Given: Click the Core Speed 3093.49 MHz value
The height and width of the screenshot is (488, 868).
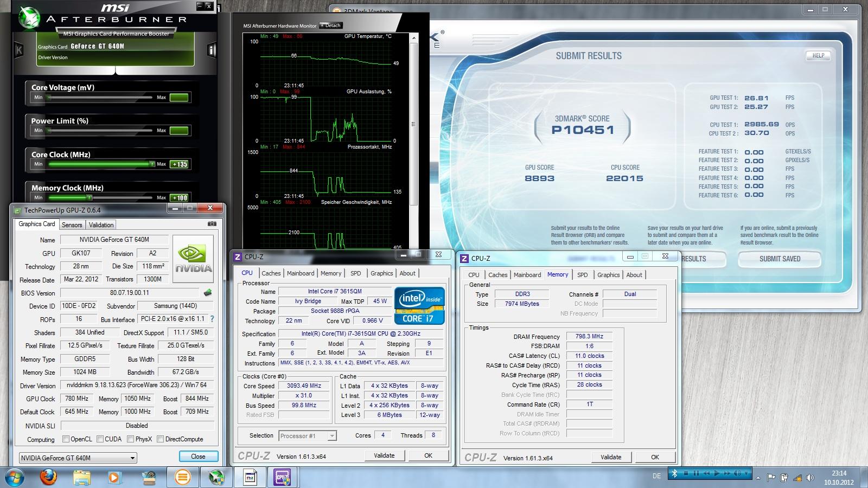Looking at the screenshot, I should tap(304, 386).
